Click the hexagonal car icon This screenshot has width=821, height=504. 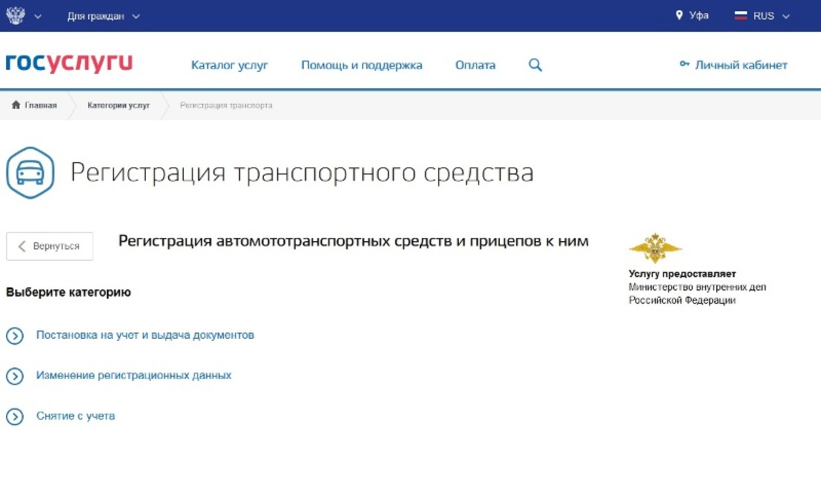coord(30,172)
